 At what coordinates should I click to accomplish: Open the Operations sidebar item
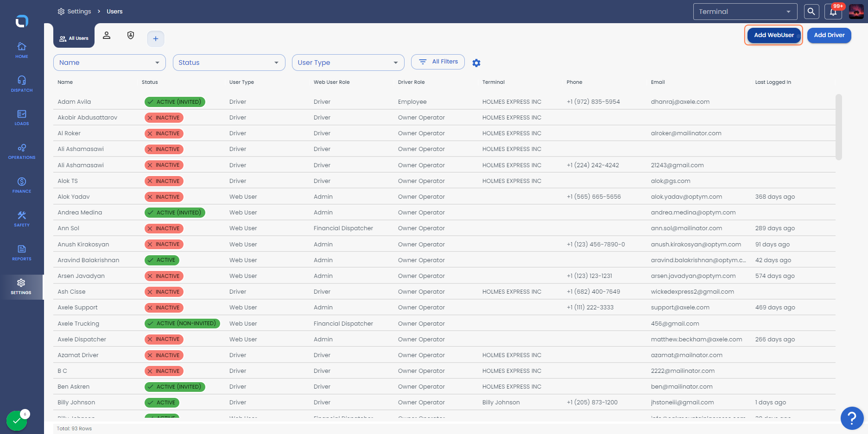(22, 151)
